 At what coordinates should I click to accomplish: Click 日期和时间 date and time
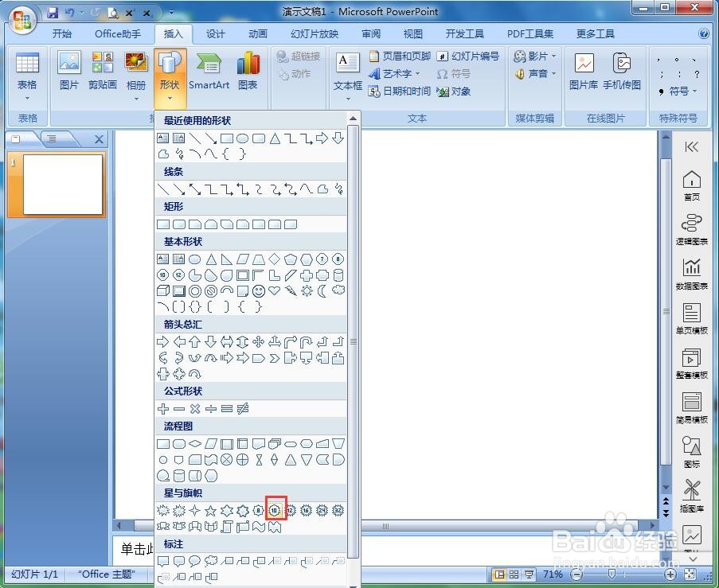[x=400, y=92]
